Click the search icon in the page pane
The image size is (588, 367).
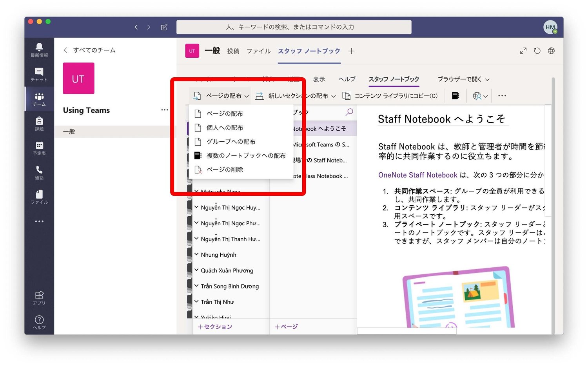(348, 112)
